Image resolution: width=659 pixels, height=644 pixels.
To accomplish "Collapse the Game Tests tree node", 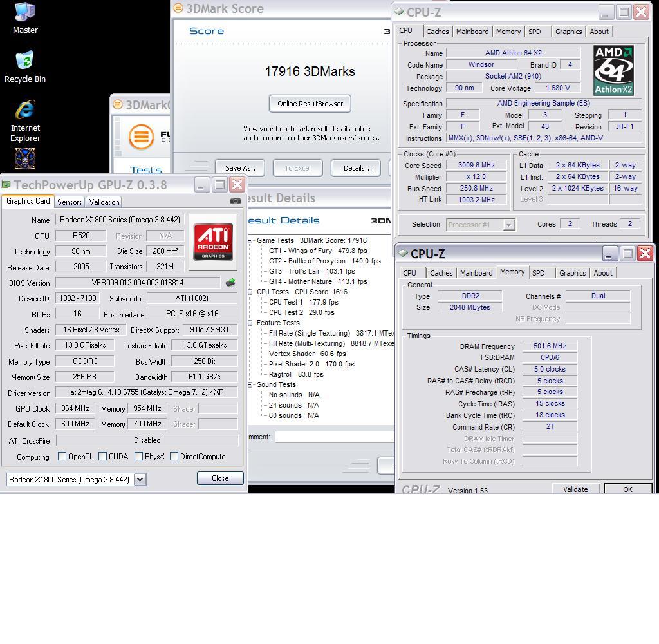I will pyautogui.click(x=250, y=241).
